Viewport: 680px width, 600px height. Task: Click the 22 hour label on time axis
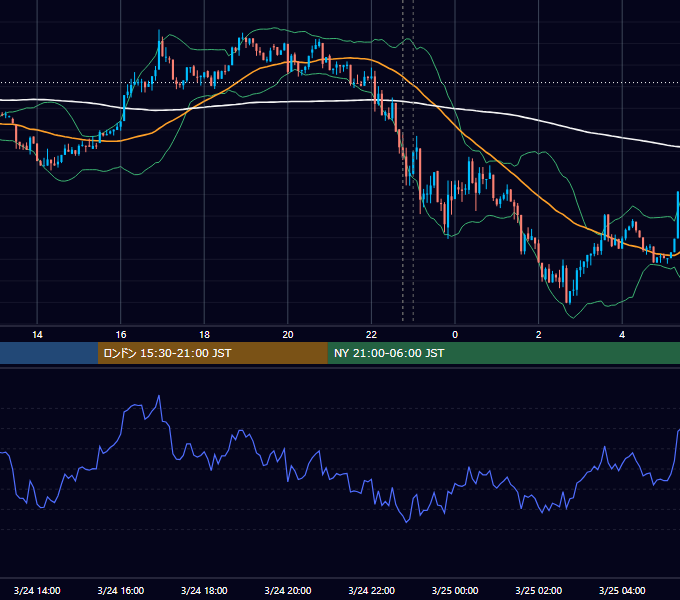371,335
